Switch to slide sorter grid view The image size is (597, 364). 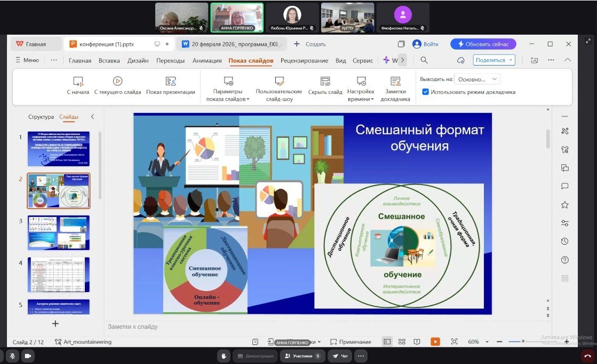(x=402, y=342)
